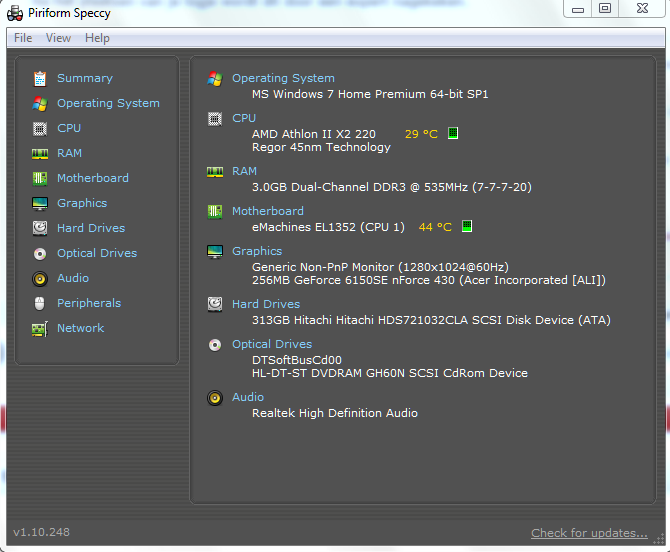Click the Motherboard icon in summary panel
This screenshot has height=552, width=670.
pos(215,211)
